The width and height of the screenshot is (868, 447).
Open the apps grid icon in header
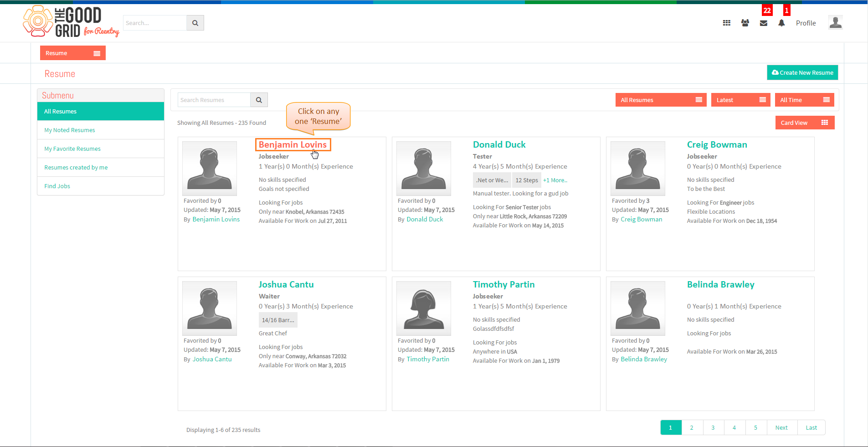click(727, 23)
